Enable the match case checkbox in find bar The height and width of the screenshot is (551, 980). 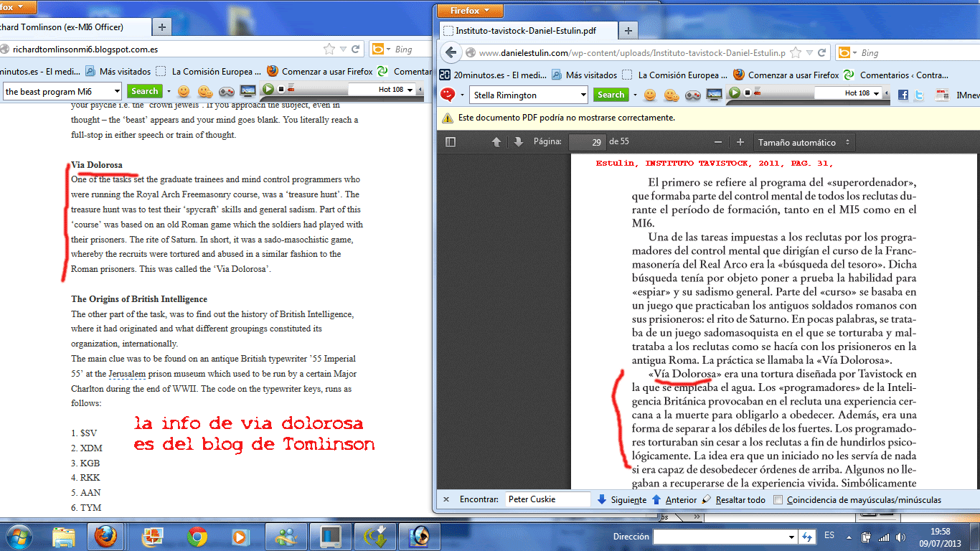point(778,500)
